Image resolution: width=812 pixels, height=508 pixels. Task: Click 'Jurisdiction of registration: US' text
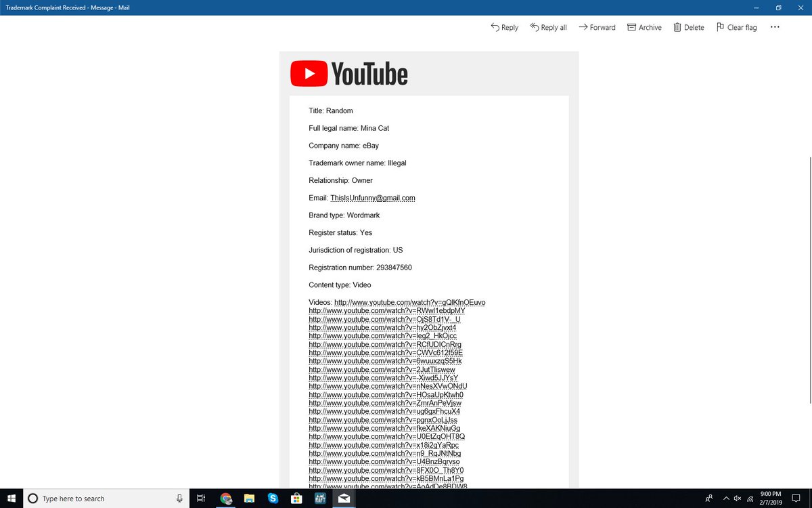point(356,250)
